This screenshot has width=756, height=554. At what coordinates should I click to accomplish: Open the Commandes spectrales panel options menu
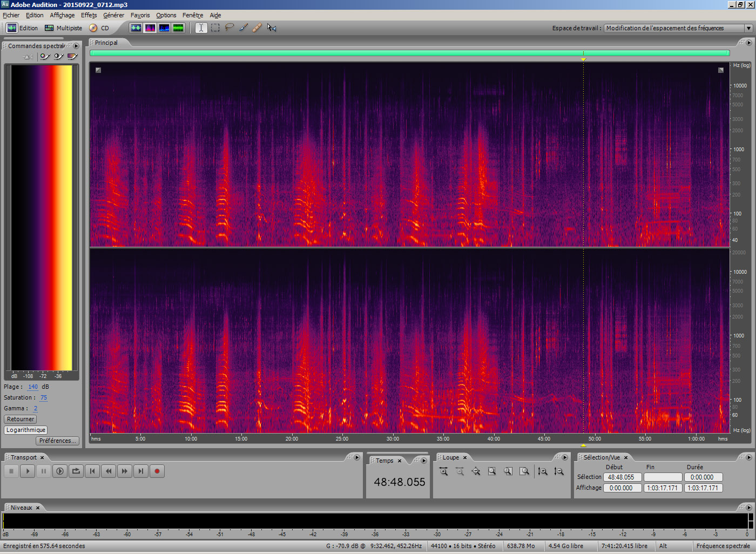click(x=76, y=46)
